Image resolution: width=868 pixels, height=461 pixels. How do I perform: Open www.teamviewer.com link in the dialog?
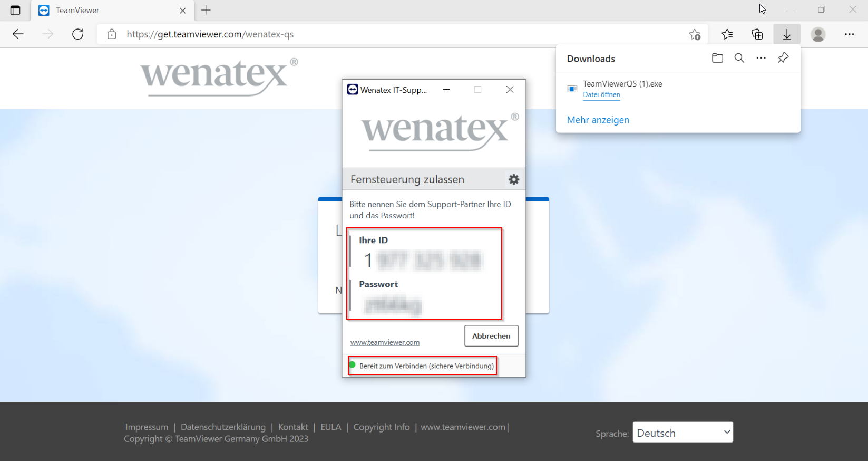click(385, 342)
